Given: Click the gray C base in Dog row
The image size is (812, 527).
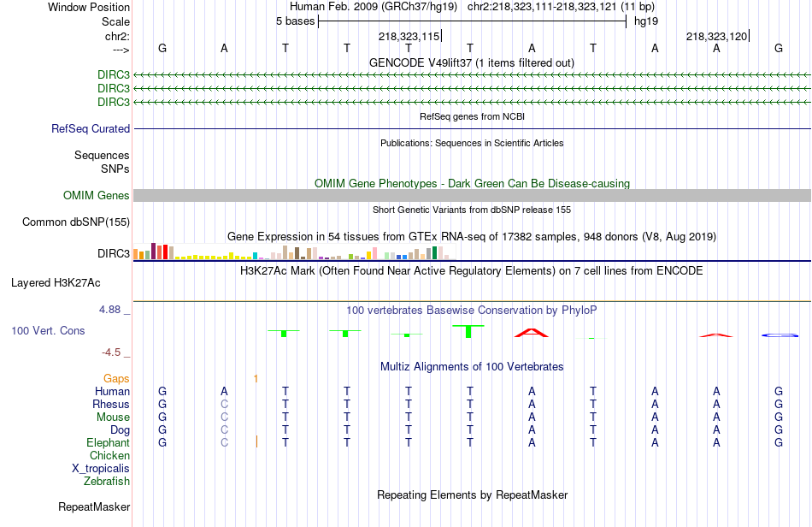Looking at the screenshot, I should pos(224,430).
